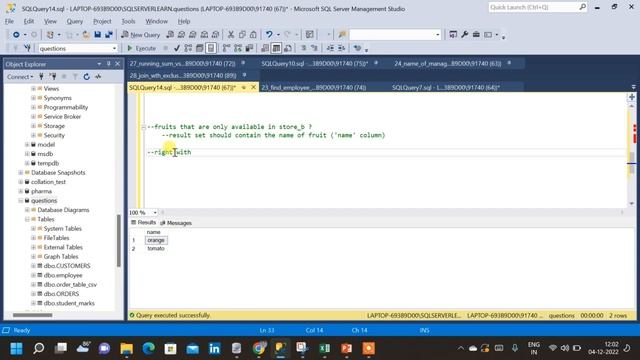Open LinkedIn from the taskbar
Screen dimensions: 640x360
tap(214, 348)
